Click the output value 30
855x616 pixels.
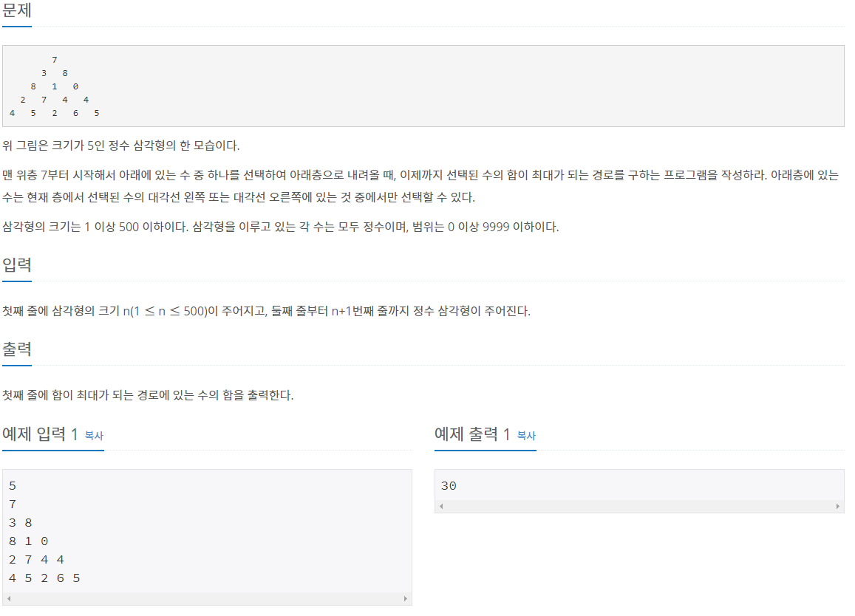(449, 486)
